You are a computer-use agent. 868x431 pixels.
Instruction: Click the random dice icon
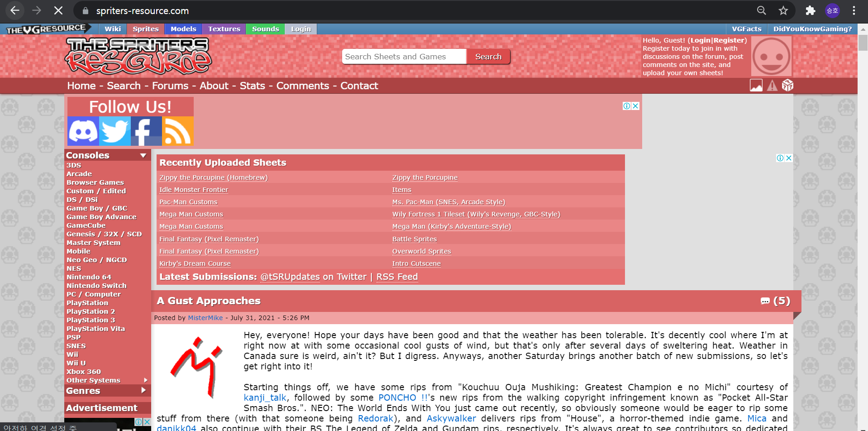tap(787, 86)
